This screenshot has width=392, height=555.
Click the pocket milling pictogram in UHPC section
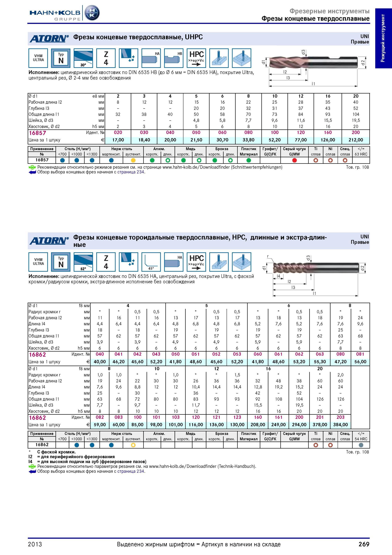click(242, 58)
